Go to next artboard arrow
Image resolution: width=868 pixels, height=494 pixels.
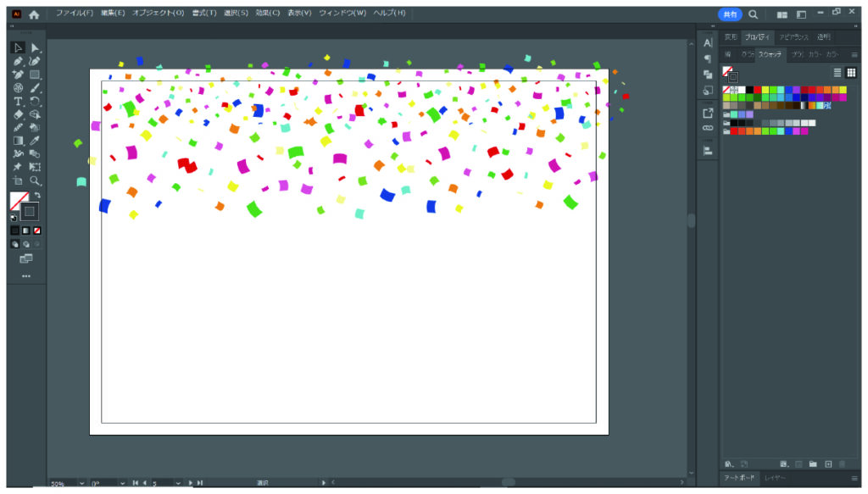pyautogui.click(x=191, y=483)
